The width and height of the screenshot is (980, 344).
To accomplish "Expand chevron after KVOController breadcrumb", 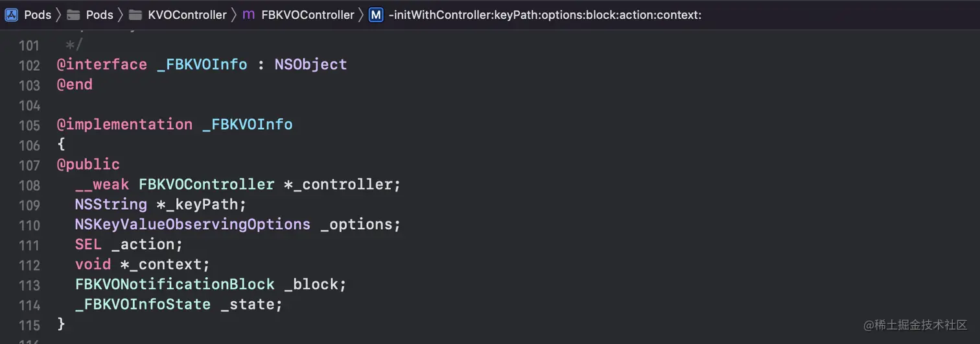I will click(234, 14).
